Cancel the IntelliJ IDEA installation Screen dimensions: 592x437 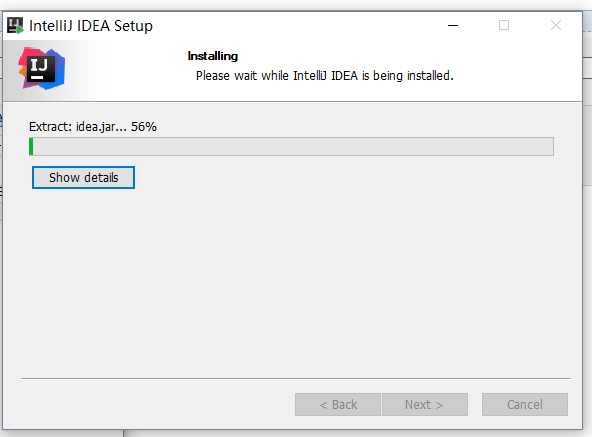coord(524,405)
